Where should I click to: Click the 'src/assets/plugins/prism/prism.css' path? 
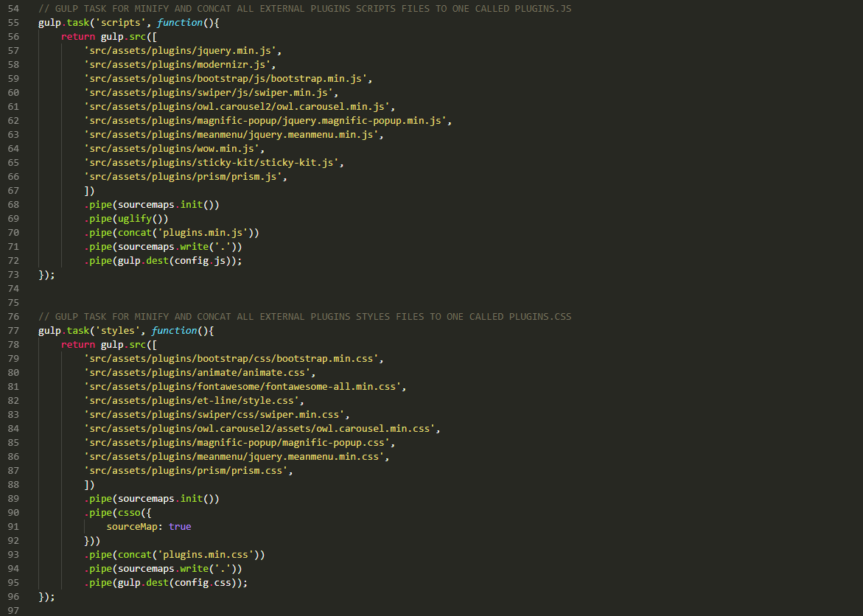point(186,472)
